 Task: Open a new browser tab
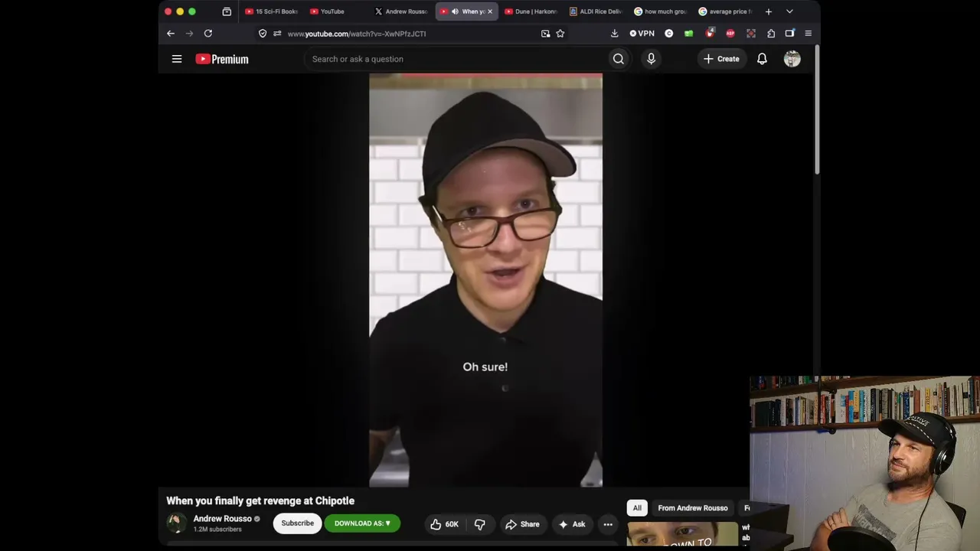click(x=769, y=11)
